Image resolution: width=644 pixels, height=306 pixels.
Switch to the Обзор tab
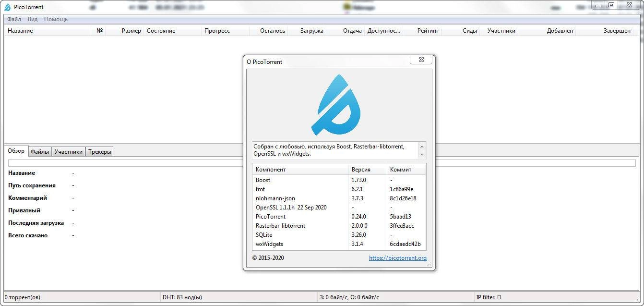[16, 151]
